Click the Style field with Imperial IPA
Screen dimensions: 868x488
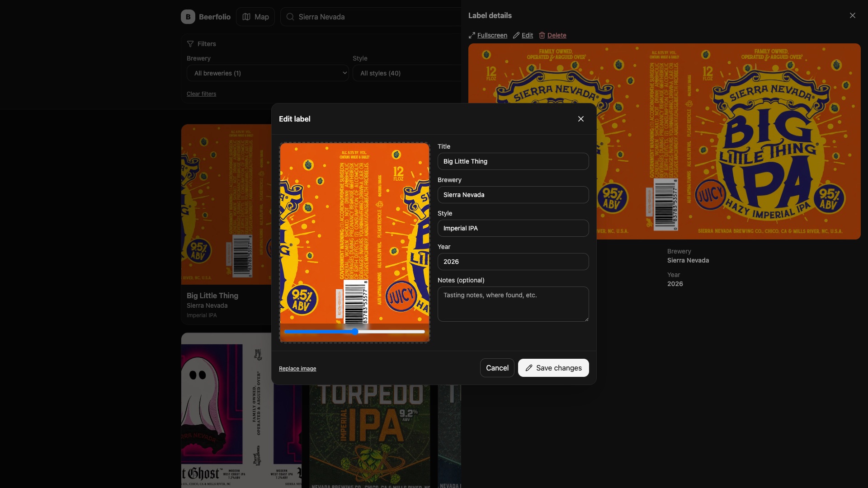point(513,228)
